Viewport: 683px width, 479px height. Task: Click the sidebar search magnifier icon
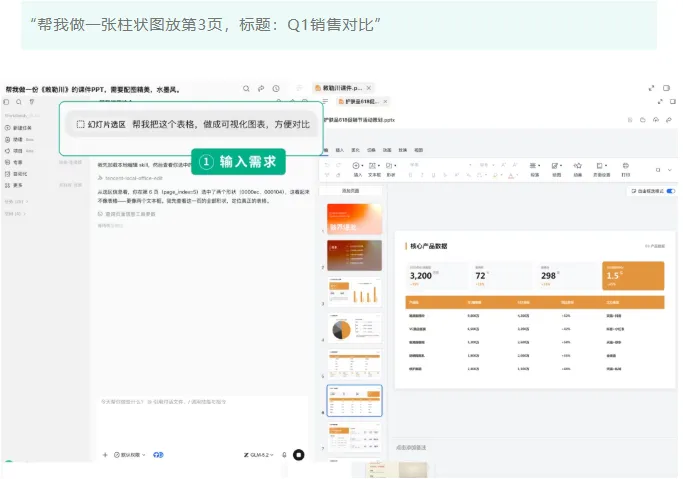(19, 102)
